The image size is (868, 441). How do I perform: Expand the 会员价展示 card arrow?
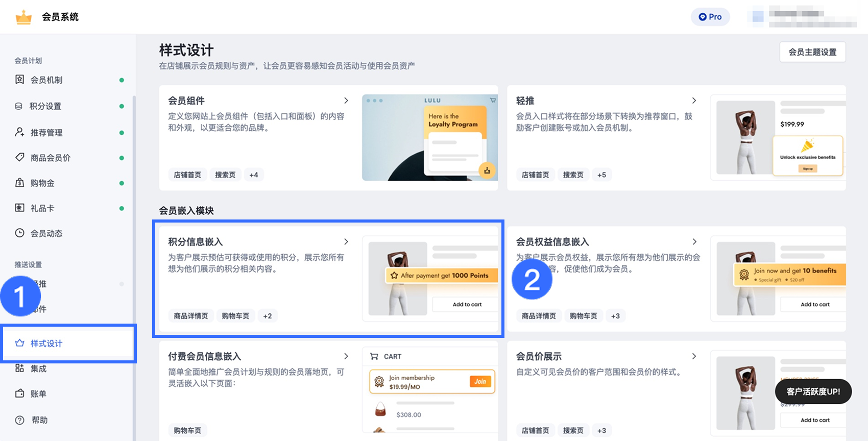click(694, 356)
